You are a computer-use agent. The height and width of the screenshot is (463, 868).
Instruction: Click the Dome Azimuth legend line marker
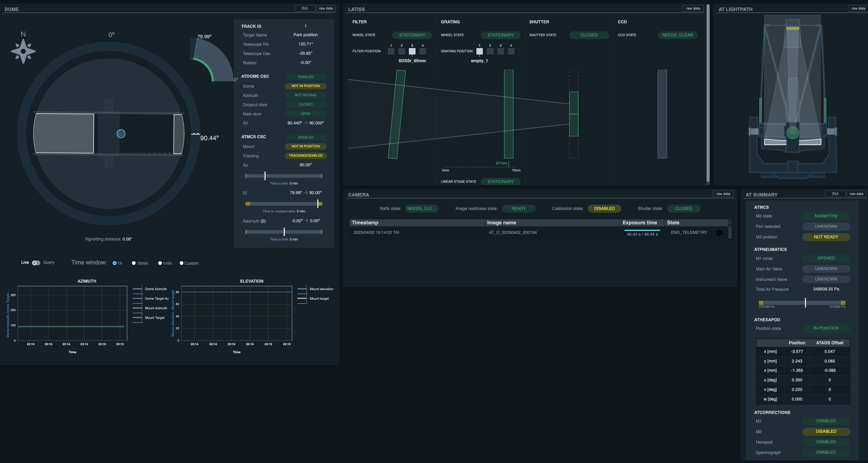pyautogui.click(x=137, y=289)
